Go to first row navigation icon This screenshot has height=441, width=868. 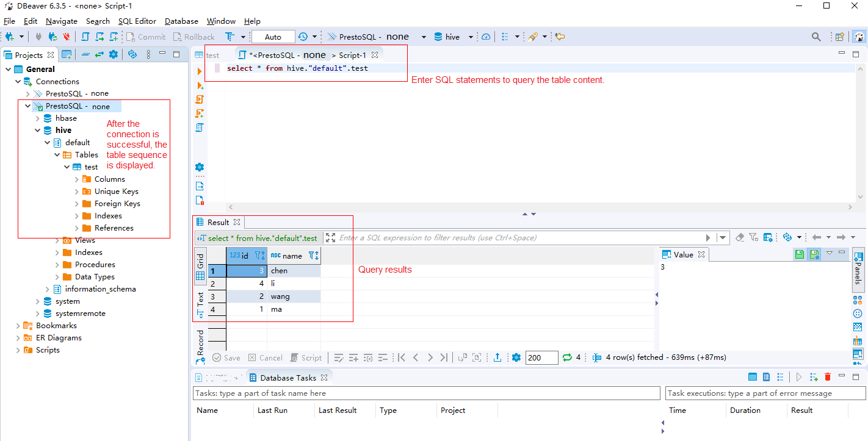pyautogui.click(x=401, y=357)
